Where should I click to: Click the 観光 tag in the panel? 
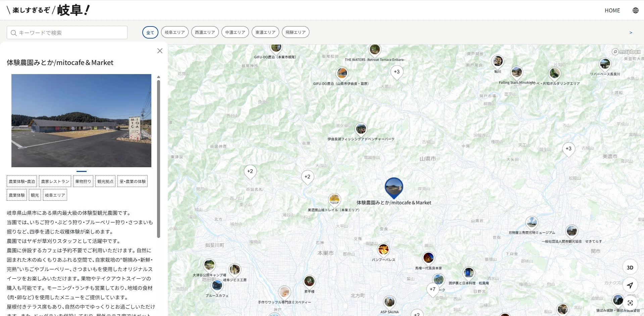(x=35, y=195)
